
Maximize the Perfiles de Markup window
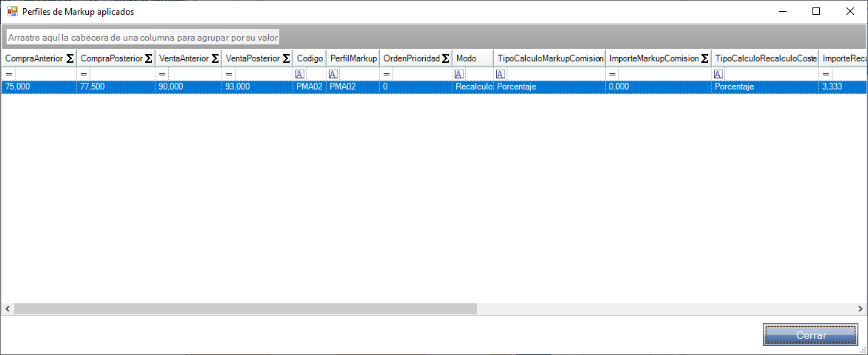(x=816, y=11)
